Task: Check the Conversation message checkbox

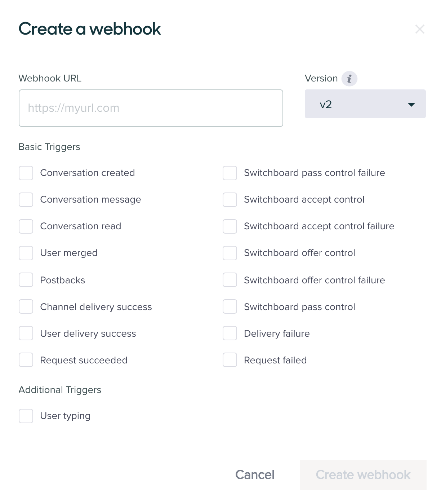Action: pos(26,200)
